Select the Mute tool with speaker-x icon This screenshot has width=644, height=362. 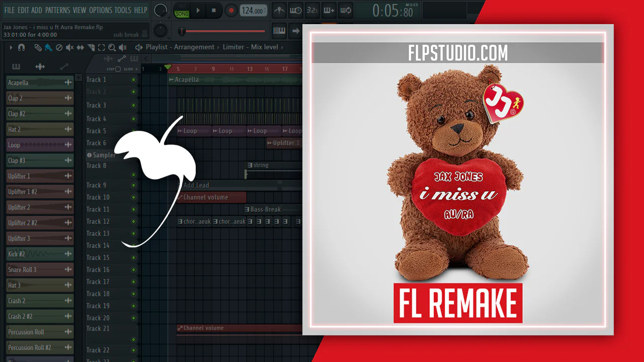[69, 47]
